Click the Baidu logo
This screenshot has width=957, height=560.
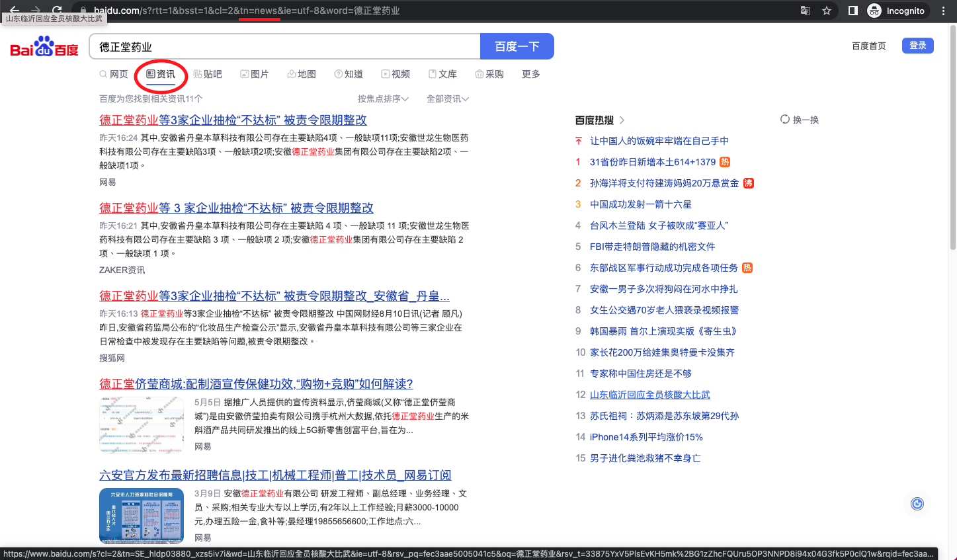tap(44, 46)
